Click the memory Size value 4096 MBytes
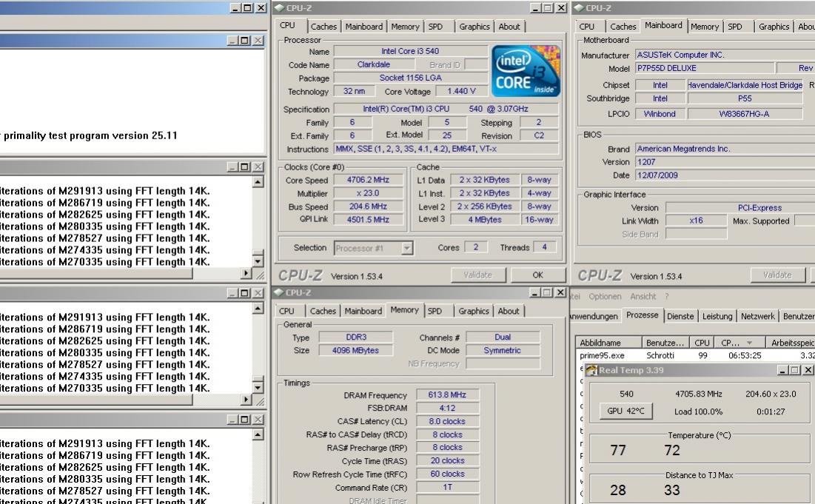 (x=355, y=350)
